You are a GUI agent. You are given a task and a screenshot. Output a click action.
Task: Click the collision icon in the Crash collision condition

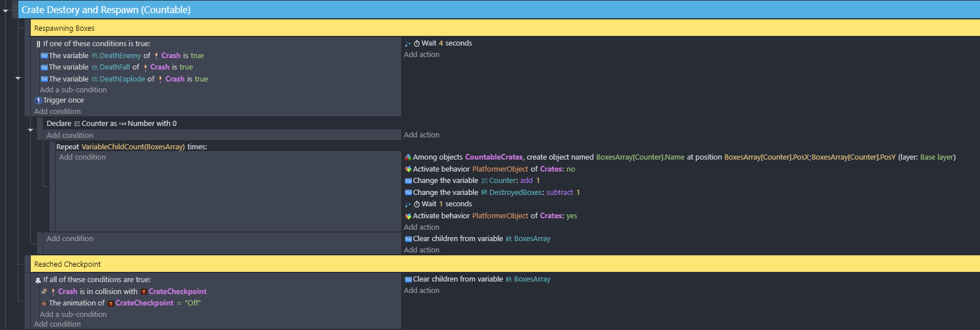[44, 291]
